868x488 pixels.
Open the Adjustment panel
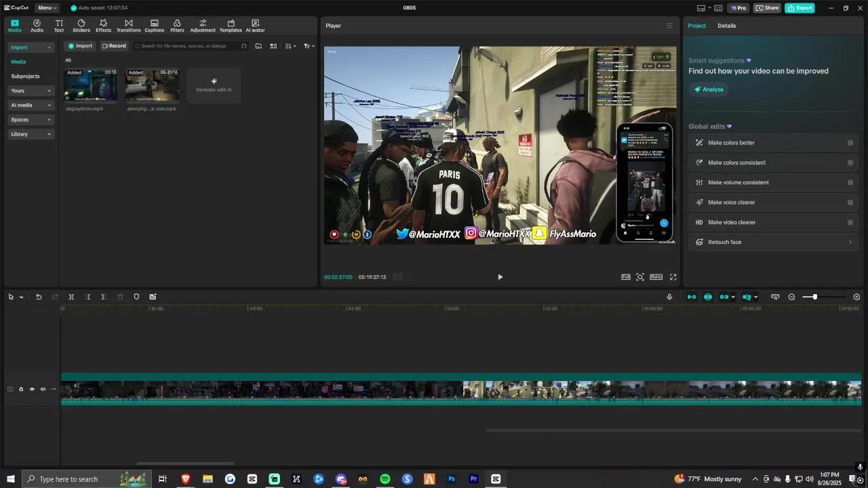click(x=203, y=26)
